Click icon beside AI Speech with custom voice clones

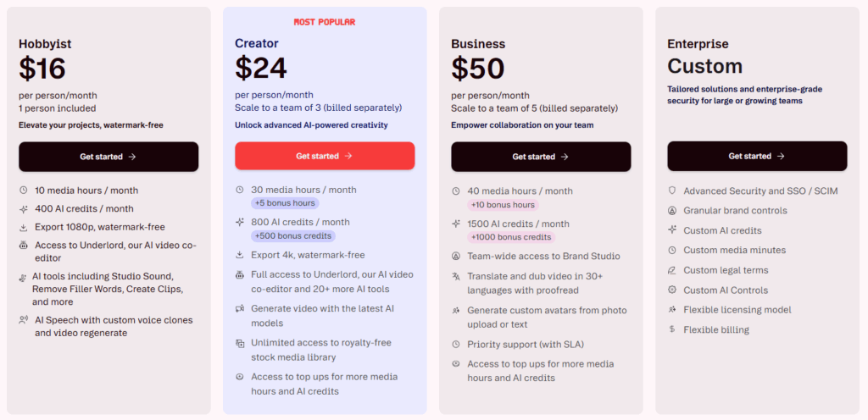(x=23, y=320)
